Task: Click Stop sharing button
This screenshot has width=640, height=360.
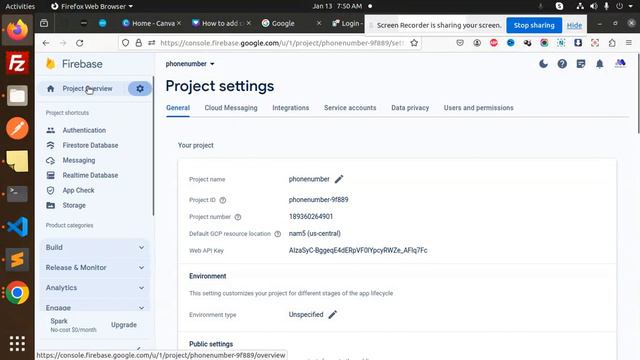Action: 534,25
